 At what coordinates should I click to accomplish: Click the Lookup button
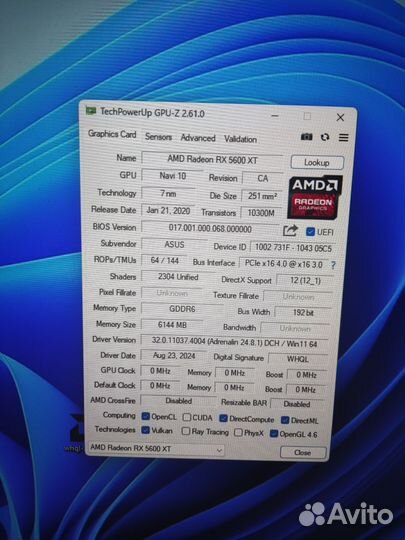point(317,162)
